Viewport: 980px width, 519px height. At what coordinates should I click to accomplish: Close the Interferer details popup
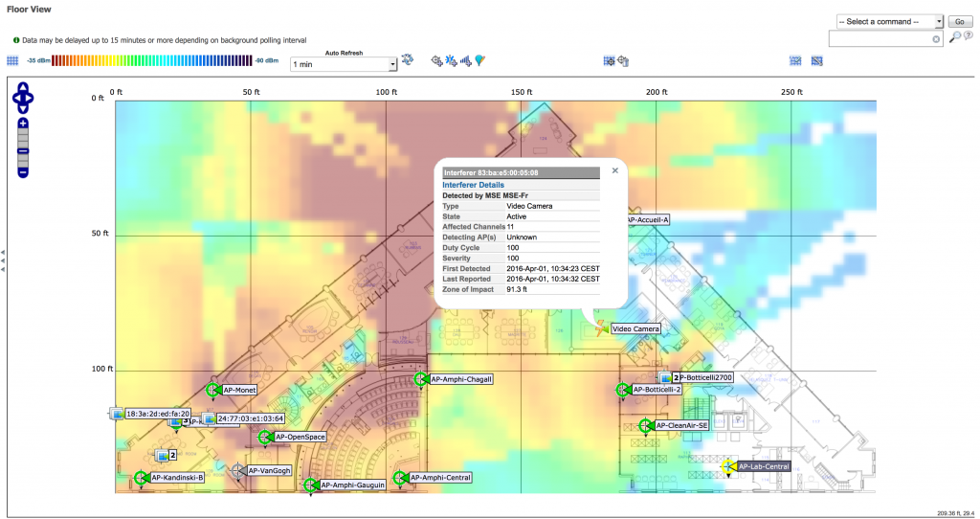pyautogui.click(x=614, y=170)
